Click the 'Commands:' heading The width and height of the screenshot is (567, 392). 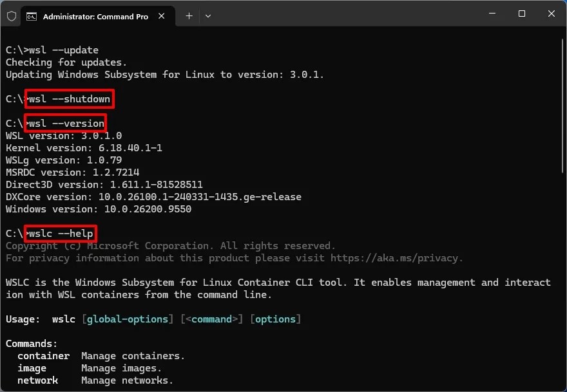(x=32, y=344)
